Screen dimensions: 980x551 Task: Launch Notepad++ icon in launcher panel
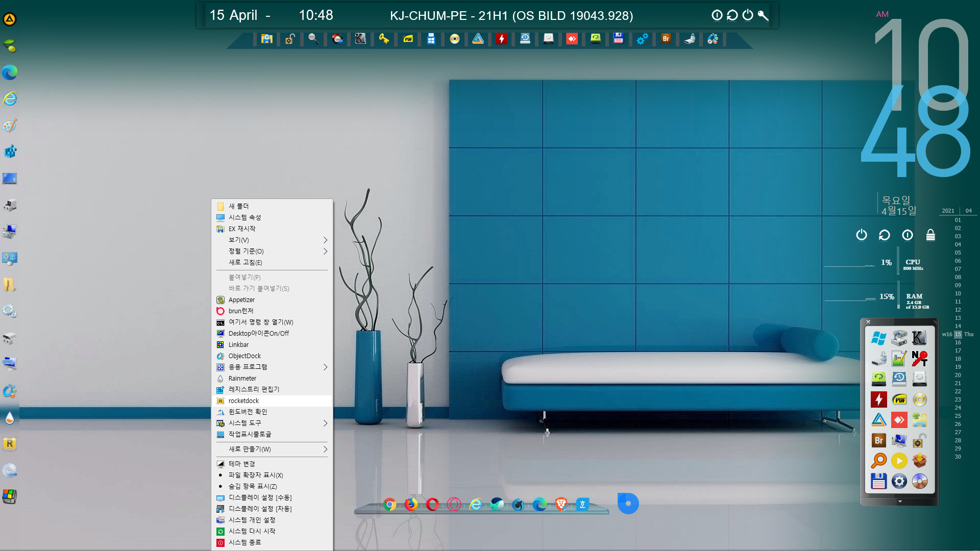click(899, 358)
